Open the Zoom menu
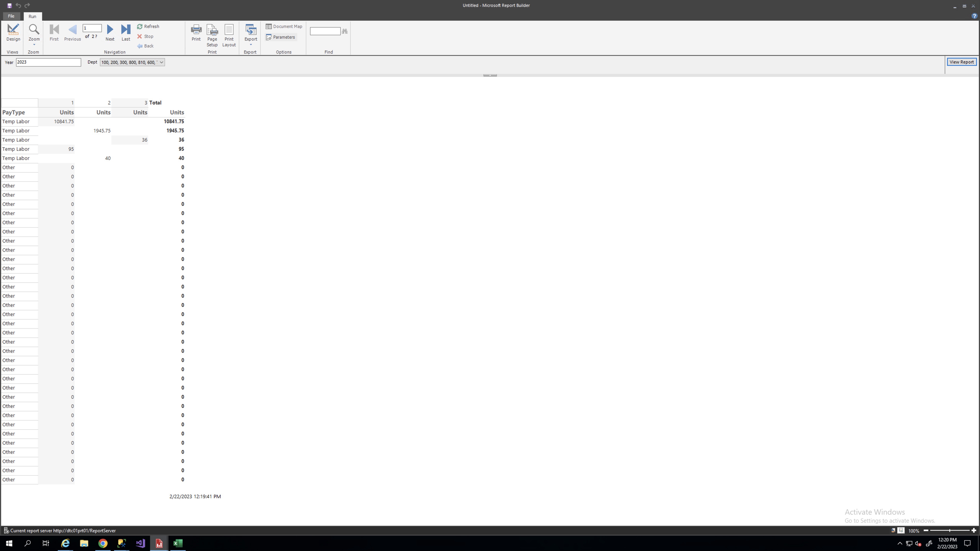 [x=34, y=35]
